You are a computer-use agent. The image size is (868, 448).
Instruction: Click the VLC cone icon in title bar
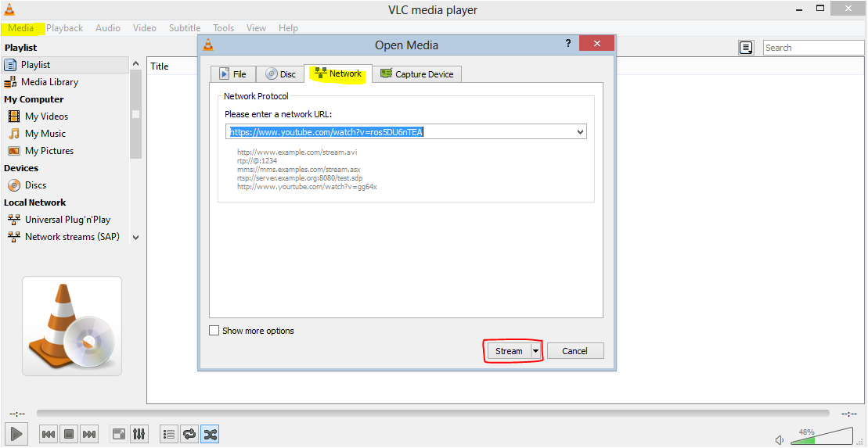[9, 9]
